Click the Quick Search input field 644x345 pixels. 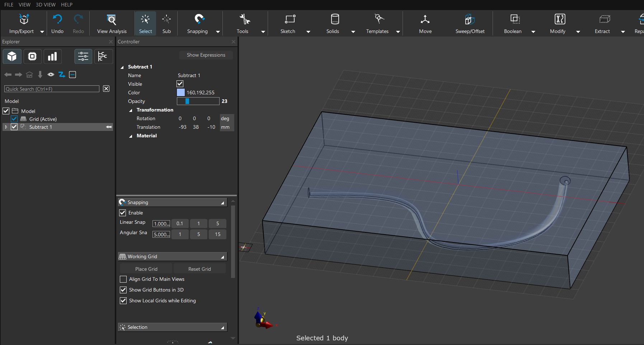[x=52, y=89]
